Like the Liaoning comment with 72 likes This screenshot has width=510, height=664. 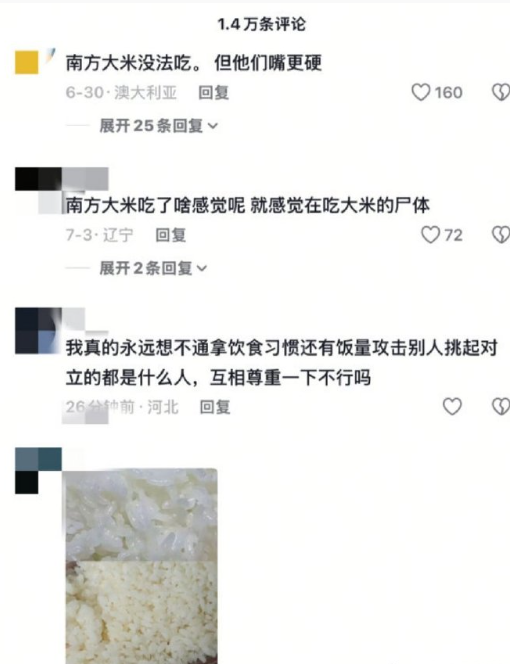430,234
